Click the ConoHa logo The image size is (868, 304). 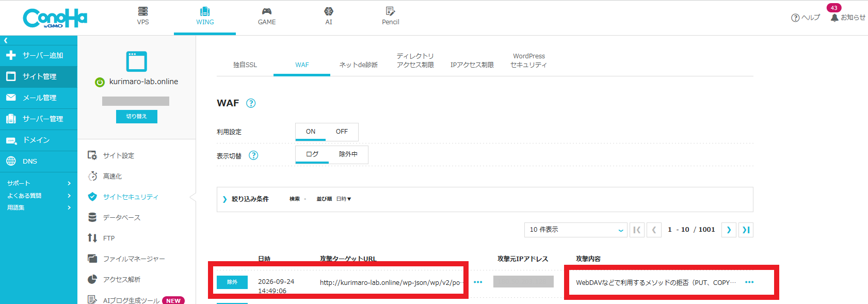[55, 18]
